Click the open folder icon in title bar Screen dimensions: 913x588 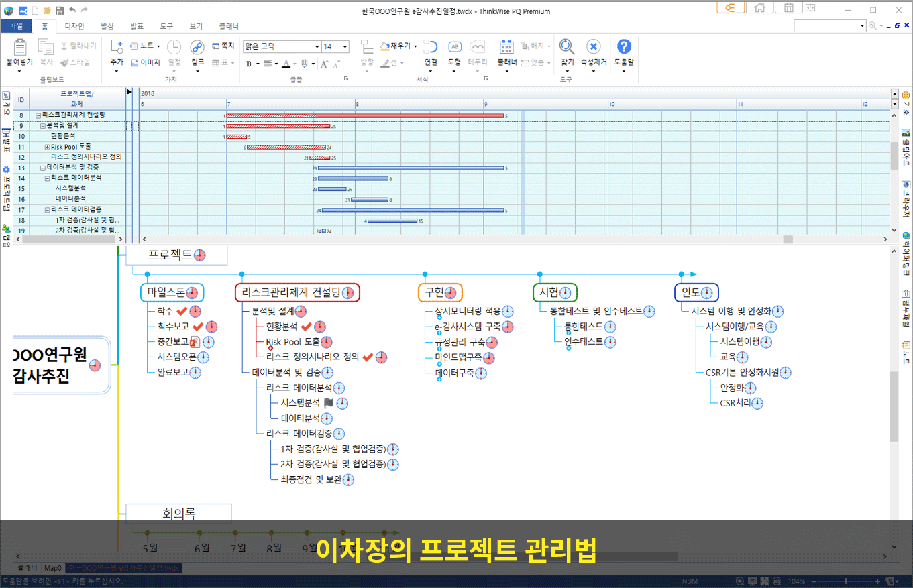(x=47, y=10)
